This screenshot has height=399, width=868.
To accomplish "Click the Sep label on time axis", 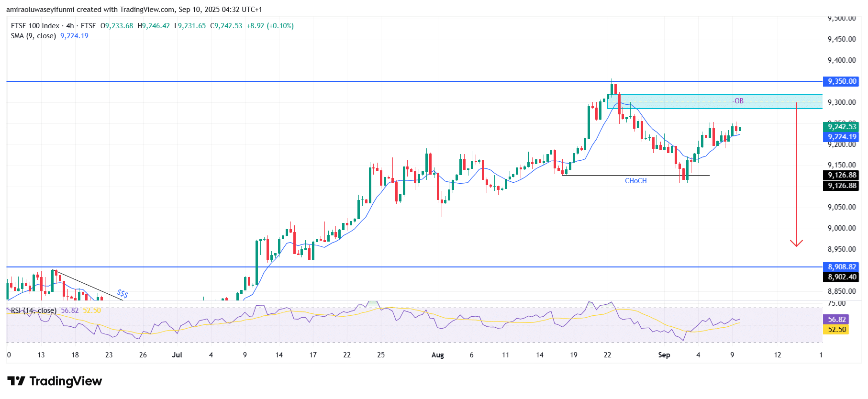I will tap(664, 355).
